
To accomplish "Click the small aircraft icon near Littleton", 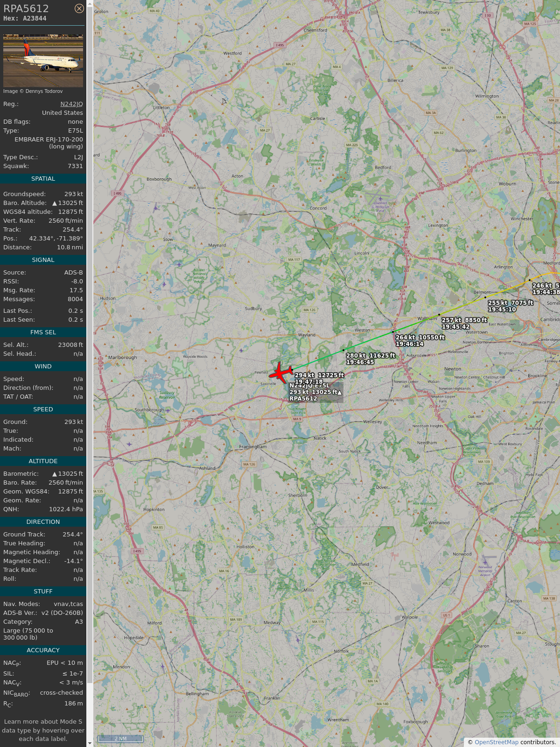I will click(x=224, y=101).
